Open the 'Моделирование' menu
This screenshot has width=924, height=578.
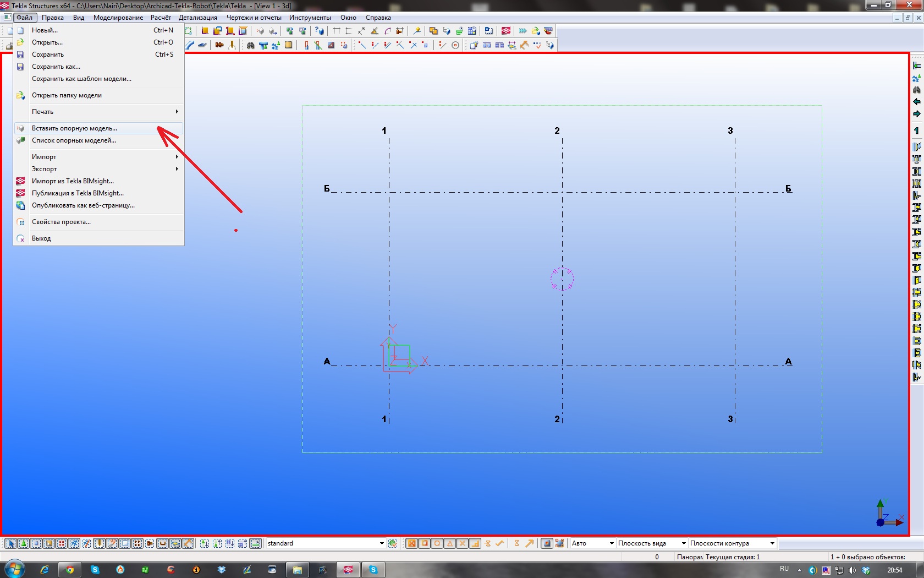click(x=118, y=18)
